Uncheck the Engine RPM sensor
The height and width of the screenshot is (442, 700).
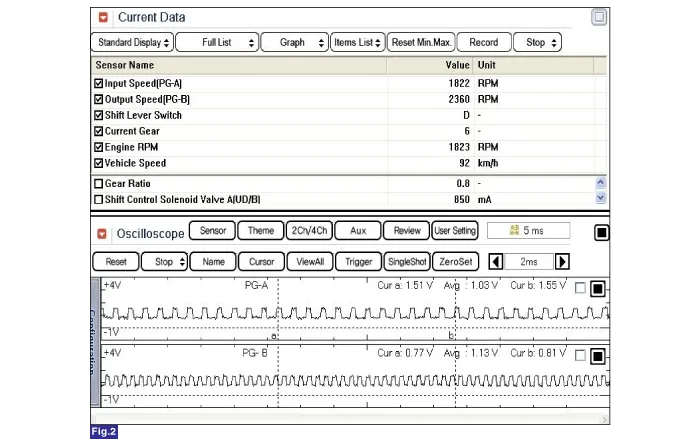(x=98, y=147)
